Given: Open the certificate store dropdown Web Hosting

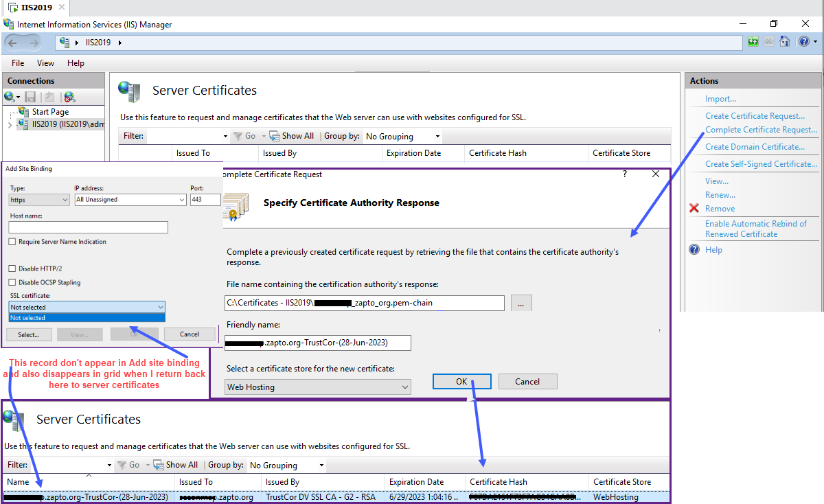Looking at the screenshot, I should click(x=318, y=387).
